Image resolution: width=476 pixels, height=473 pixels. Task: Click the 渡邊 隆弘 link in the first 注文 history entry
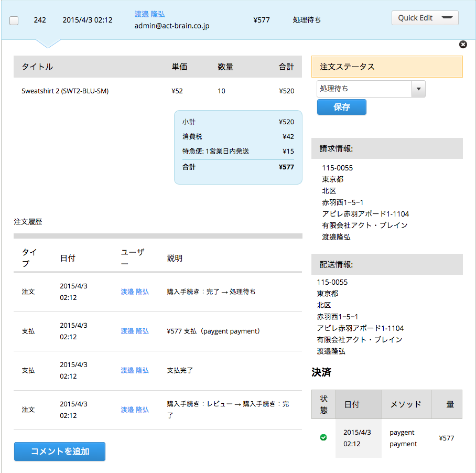pos(135,292)
